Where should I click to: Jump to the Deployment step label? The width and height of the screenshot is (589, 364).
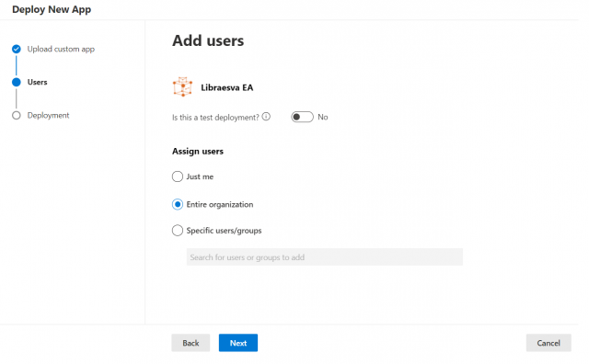48,116
